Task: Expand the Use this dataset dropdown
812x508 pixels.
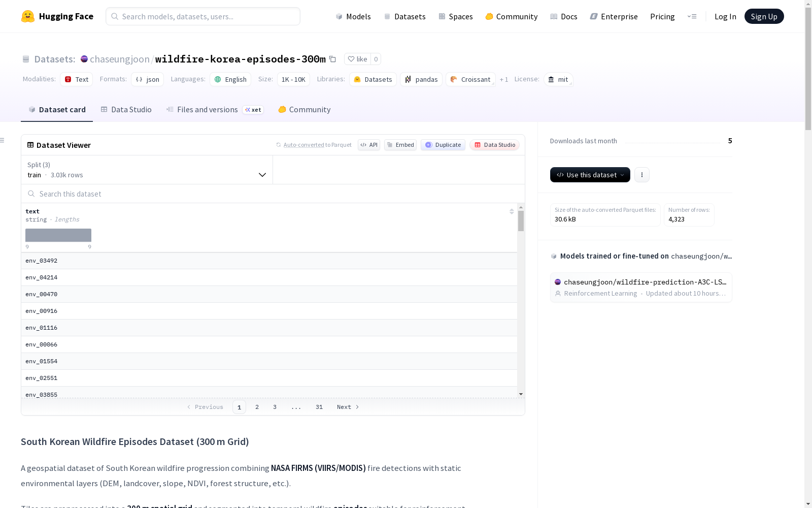Action: click(x=590, y=175)
